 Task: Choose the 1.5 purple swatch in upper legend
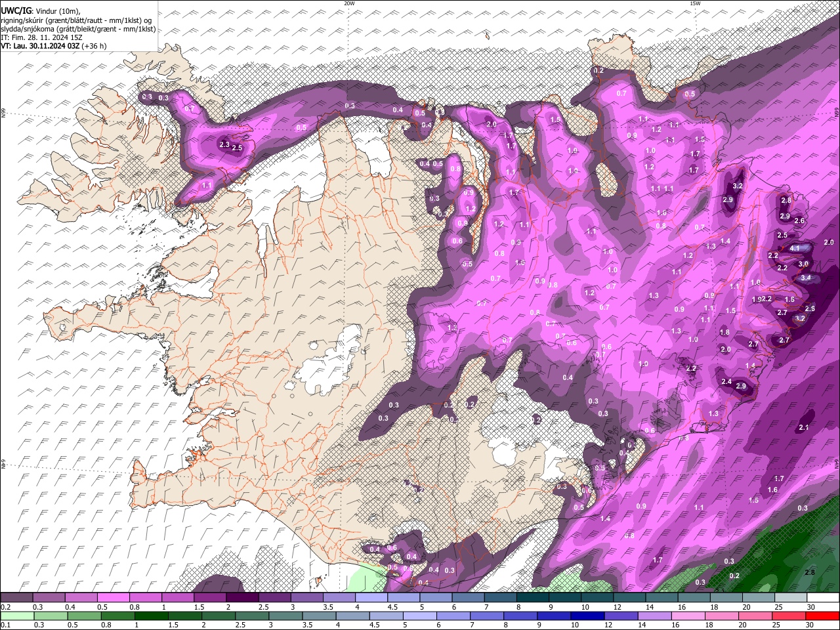(209, 598)
